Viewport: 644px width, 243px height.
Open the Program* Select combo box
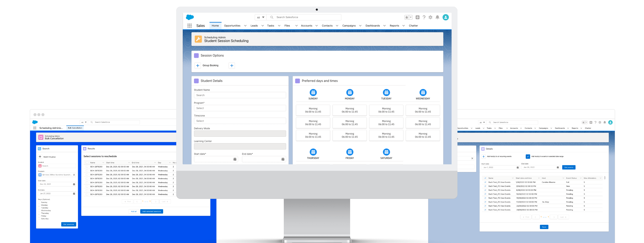coord(240,108)
